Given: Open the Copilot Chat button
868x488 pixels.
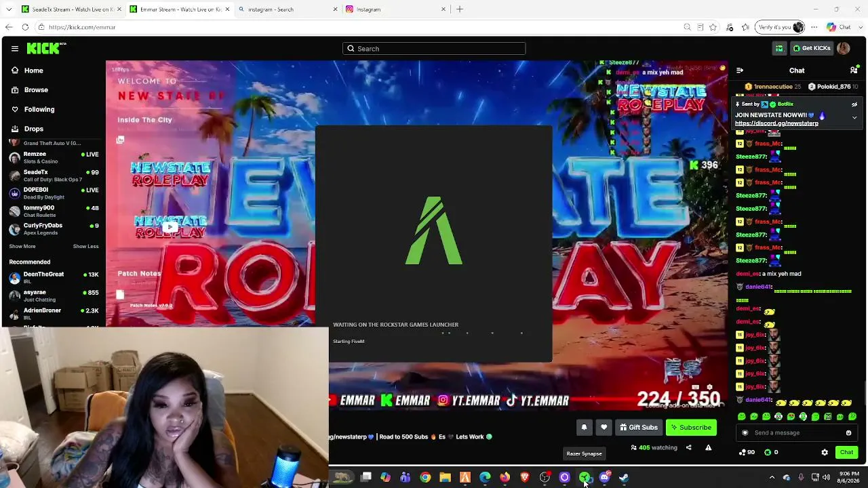Looking at the screenshot, I should pos(838,27).
